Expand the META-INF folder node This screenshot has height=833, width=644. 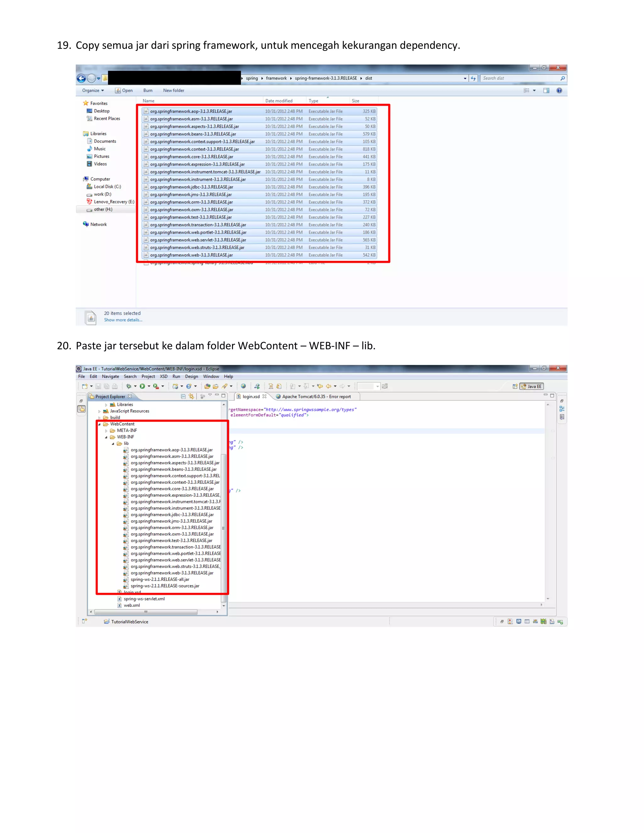tap(107, 431)
